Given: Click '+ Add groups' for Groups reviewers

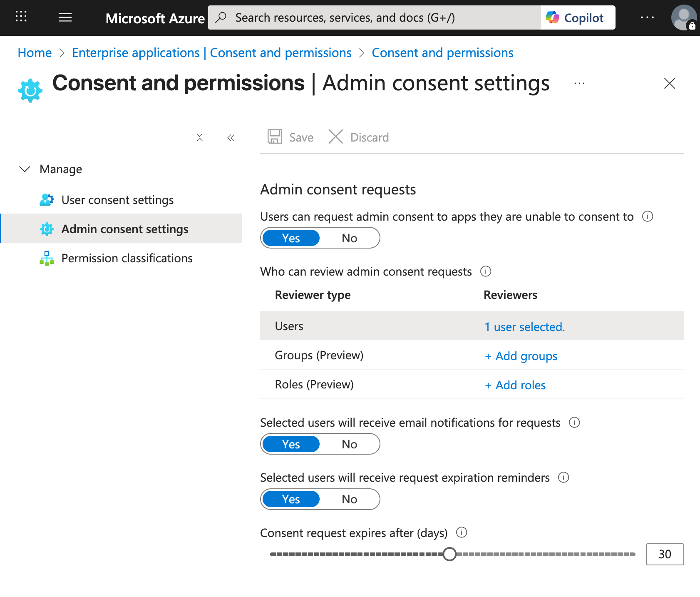Looking at the screenshot, I should [521, 356].
